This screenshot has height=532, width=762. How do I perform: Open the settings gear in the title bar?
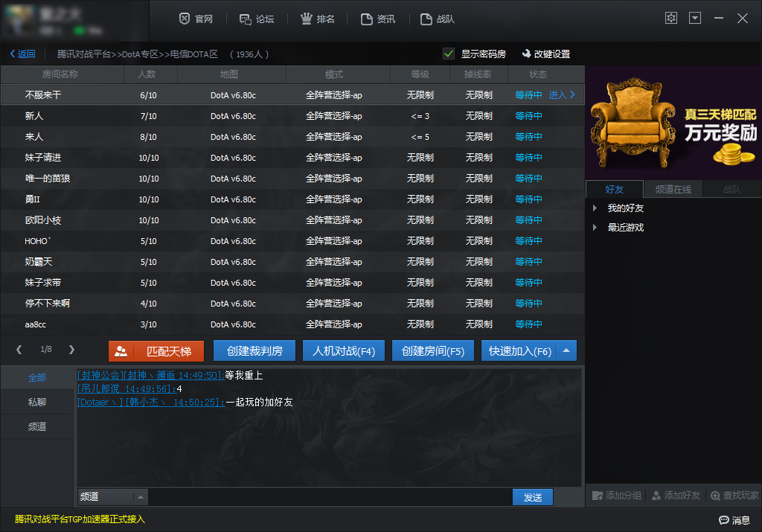[x=670, y=18]
